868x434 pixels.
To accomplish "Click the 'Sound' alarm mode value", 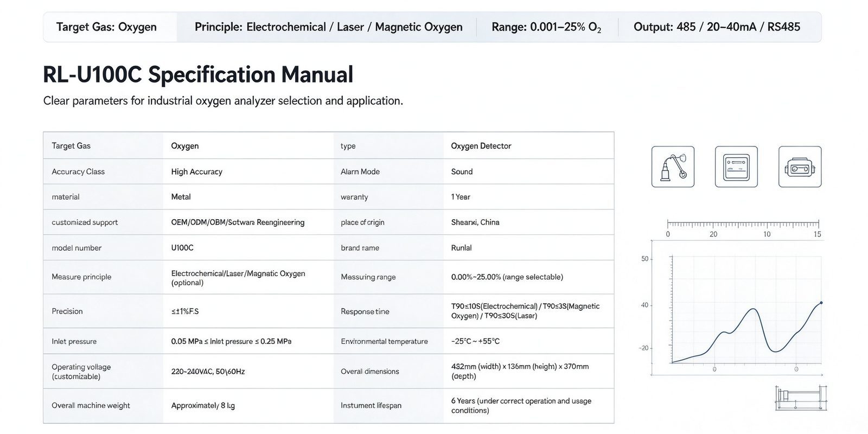I will coord(462,171).
